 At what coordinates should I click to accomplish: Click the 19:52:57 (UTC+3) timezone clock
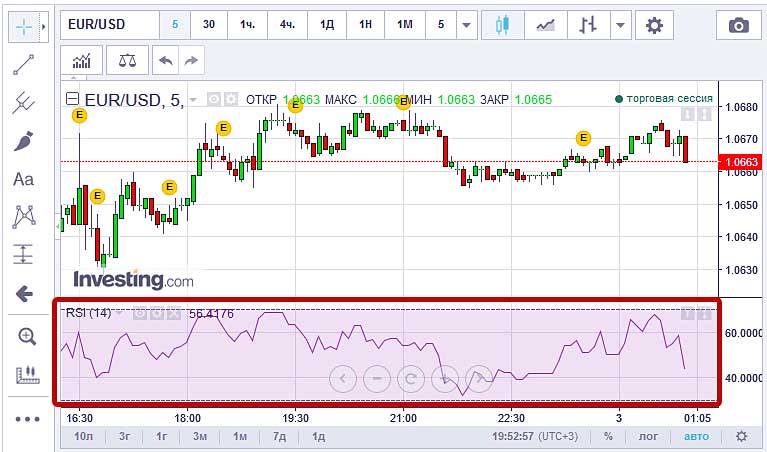click(535, 436)
